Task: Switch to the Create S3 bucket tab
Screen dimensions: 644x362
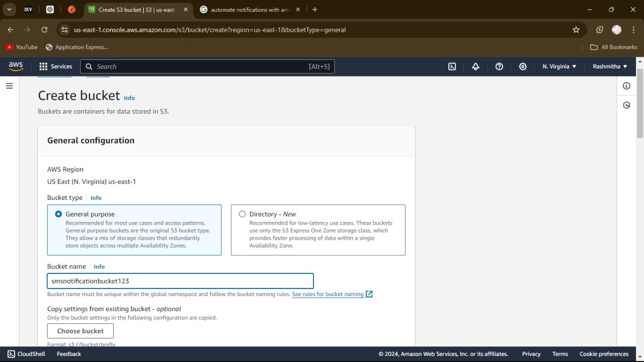Action: 137,10
